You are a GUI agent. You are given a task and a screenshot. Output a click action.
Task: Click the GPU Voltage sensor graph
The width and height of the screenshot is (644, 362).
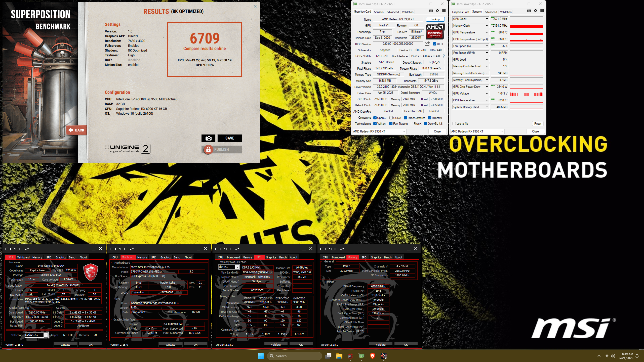click(527, 94)
